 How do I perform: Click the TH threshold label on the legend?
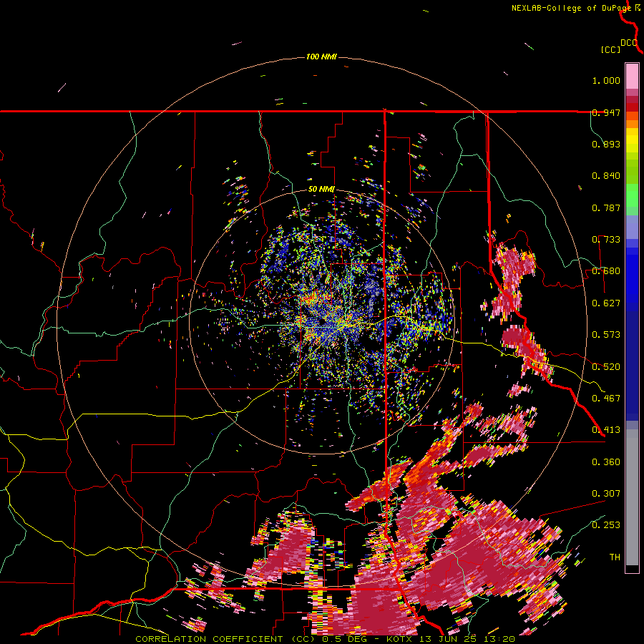(615, 557)
